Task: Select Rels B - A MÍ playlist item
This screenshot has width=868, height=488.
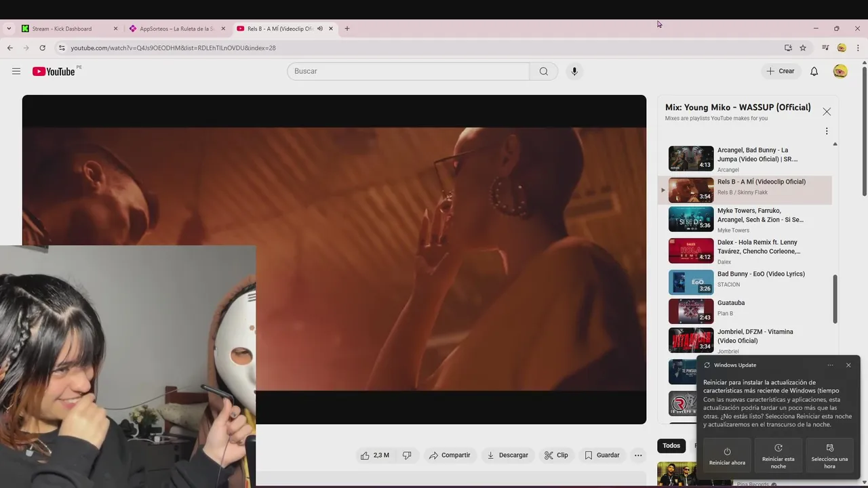Action: pyautogui.click(x=745, y=190)
